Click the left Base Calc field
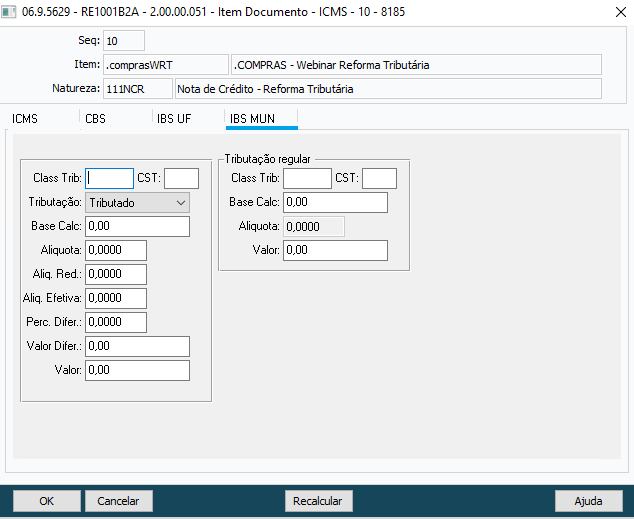Viewport: 634px width, 519px height. [137, 226]
